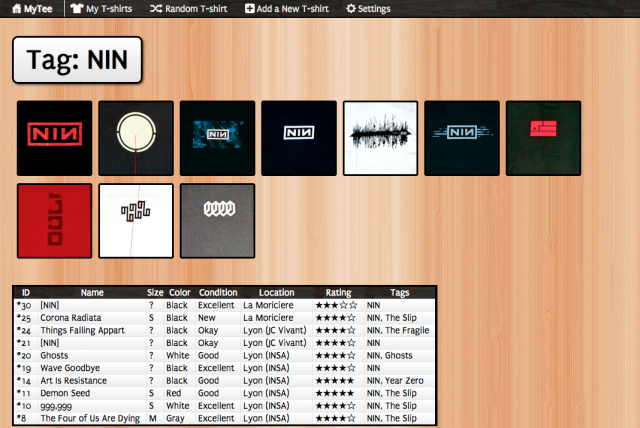Click 'La Moriciere' in Corona Radiata row
The image size is (640, 428).
pyautogui.click(x=268, y=318)
